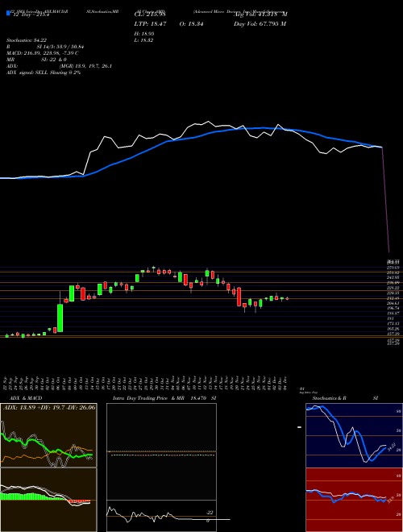This screenshot has width=403, height=532.
Task: Select the 'Avg Vol: 41.318 M' text
Action: pyautogui.click(x=261, y=15)
